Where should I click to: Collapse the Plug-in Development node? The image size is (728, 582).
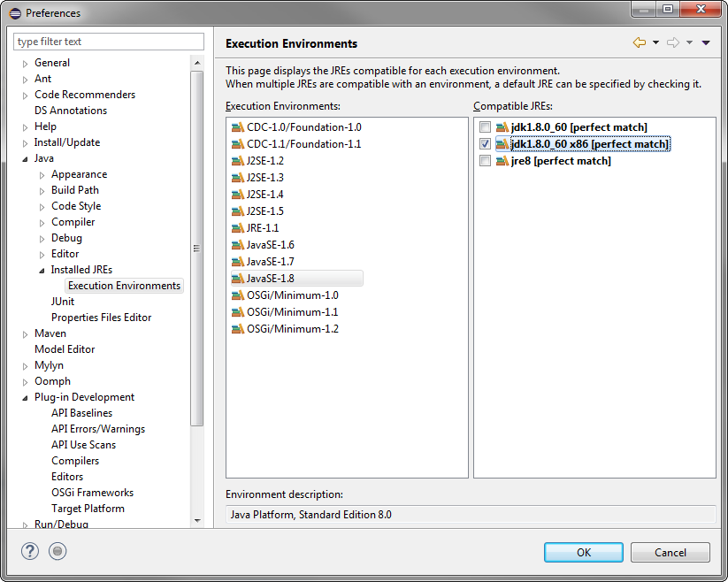[25, 398]
